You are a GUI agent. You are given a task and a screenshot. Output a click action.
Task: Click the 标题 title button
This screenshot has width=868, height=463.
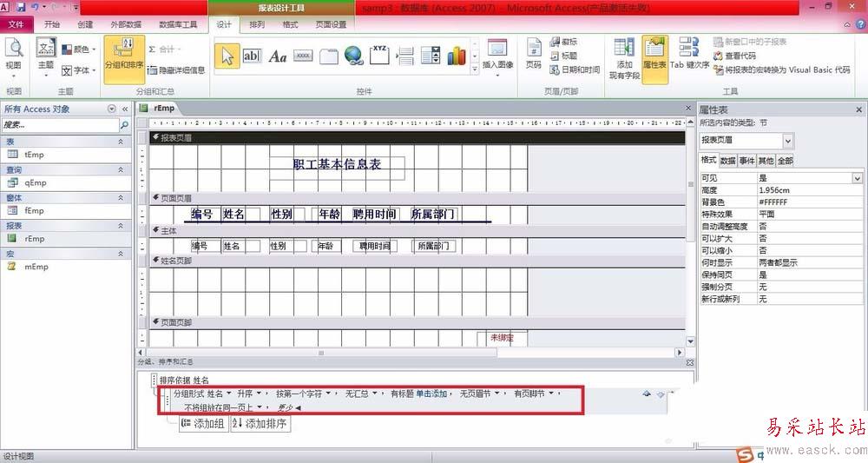(563, 56)
